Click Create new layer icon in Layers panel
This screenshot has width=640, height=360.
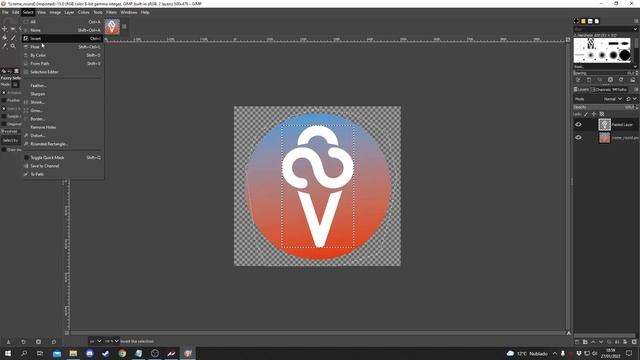tap(577, 342)
